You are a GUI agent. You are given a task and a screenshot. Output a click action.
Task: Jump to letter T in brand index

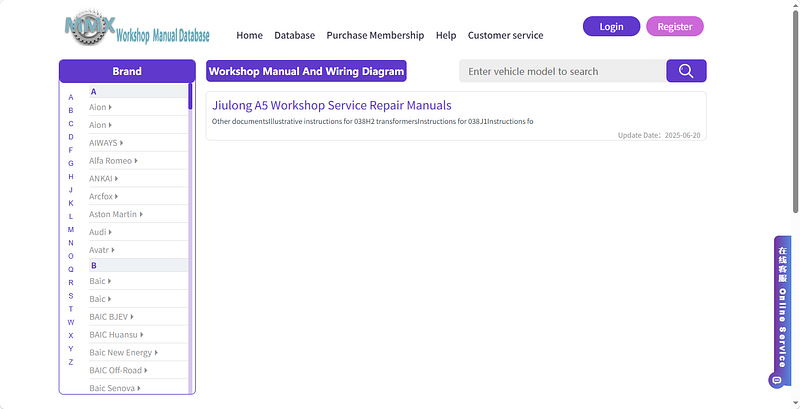point(71,309)
